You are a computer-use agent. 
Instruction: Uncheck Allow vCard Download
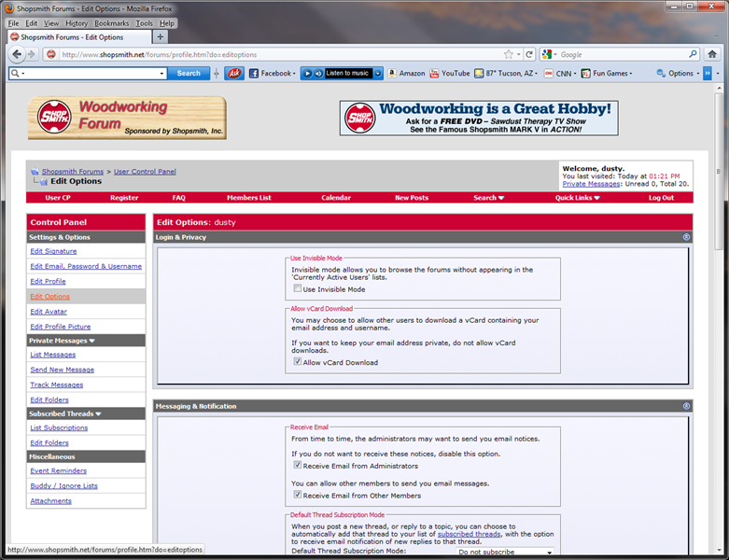tap(298, 361)
